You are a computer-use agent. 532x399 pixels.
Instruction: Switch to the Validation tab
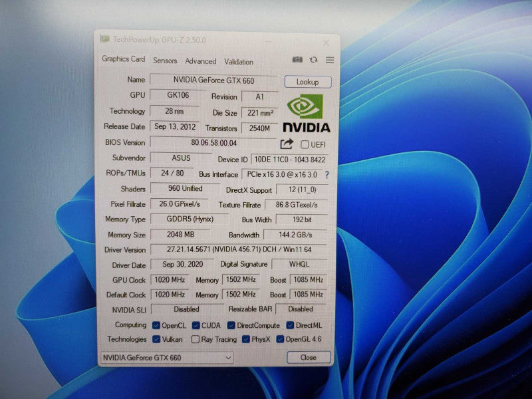tap(239, 62)
